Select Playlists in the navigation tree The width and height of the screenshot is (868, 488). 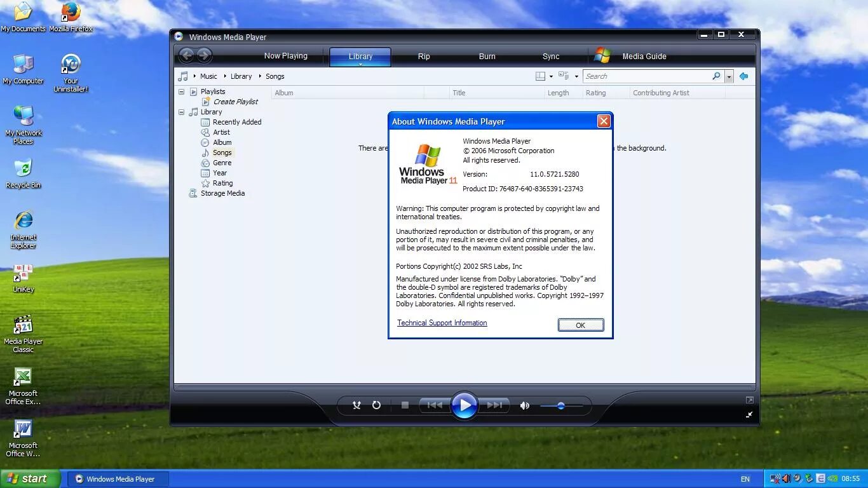(x=213, y=91)
